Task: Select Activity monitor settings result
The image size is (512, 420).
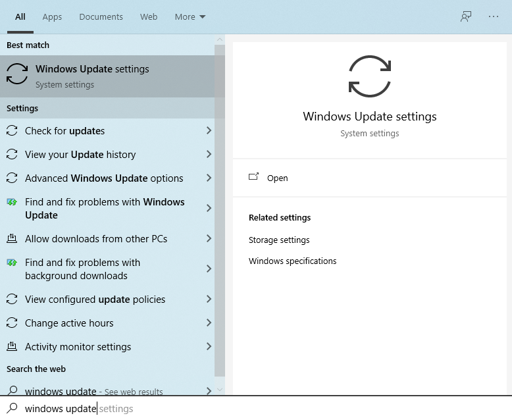Action: click(107, 346)
